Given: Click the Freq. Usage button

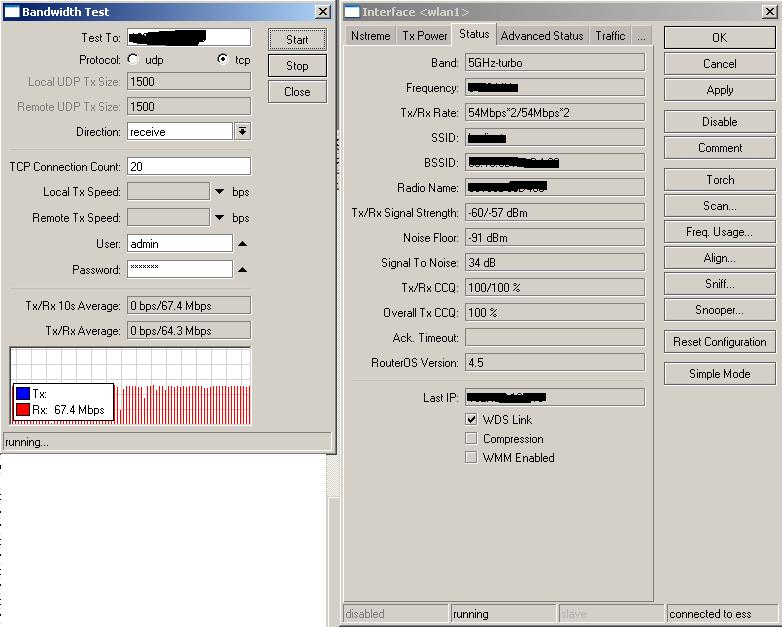Looking at the screenshot, I should coord(719,232).
